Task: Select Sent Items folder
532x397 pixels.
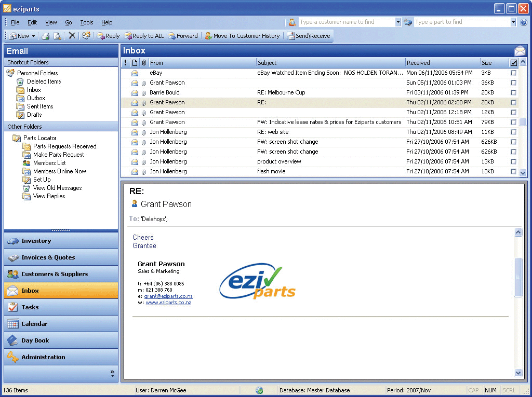Action: (x=40, y=106)
